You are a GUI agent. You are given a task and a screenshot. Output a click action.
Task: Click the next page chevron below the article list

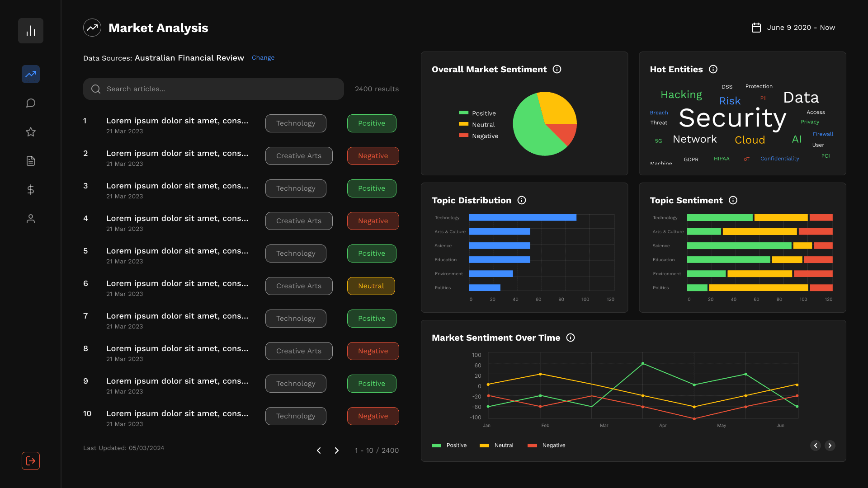[336, 450]
